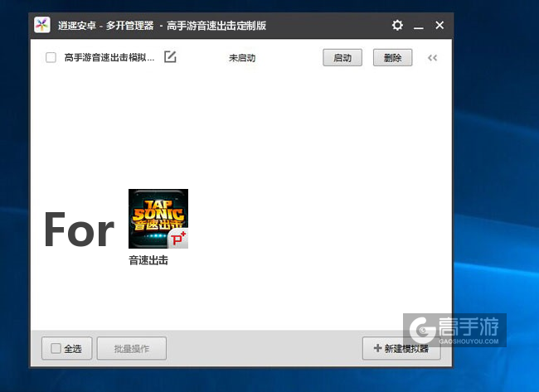Click the red P+ badge on game icon
Viewport: 539px width, 392px height.
[177, 238]
